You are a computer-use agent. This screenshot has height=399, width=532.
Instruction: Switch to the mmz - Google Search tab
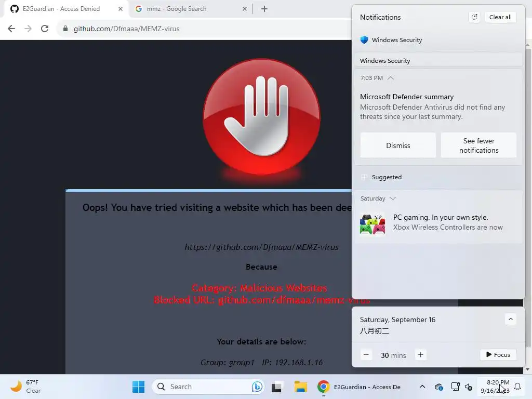coord(191,9)
